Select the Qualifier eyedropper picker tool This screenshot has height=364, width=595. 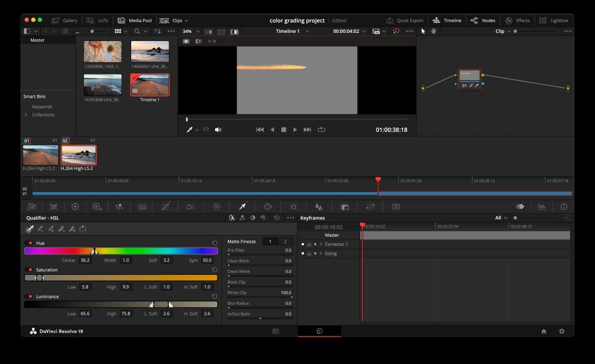click(x=30, y=229)
